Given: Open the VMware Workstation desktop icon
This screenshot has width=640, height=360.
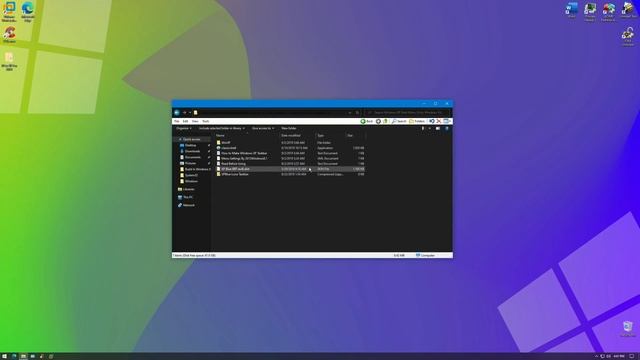Looking at the screenshot, I should click(x=9, y=11).
